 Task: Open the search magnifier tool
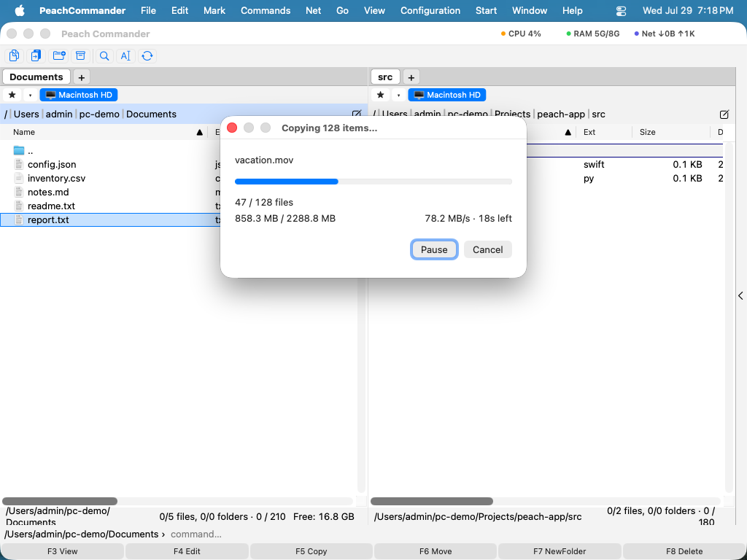click(104, 55)
